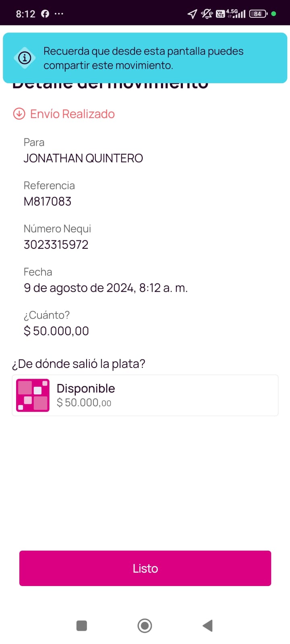Tap the three dots notification overflow
Viewport: 290px width, 644px height.
click(x=59, y=14)
